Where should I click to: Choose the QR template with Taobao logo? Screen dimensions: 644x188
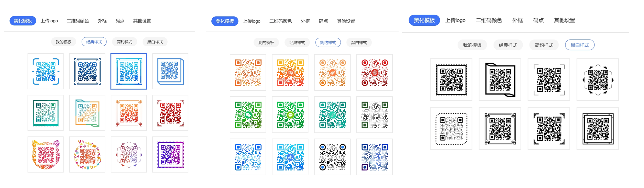(290, 73)
